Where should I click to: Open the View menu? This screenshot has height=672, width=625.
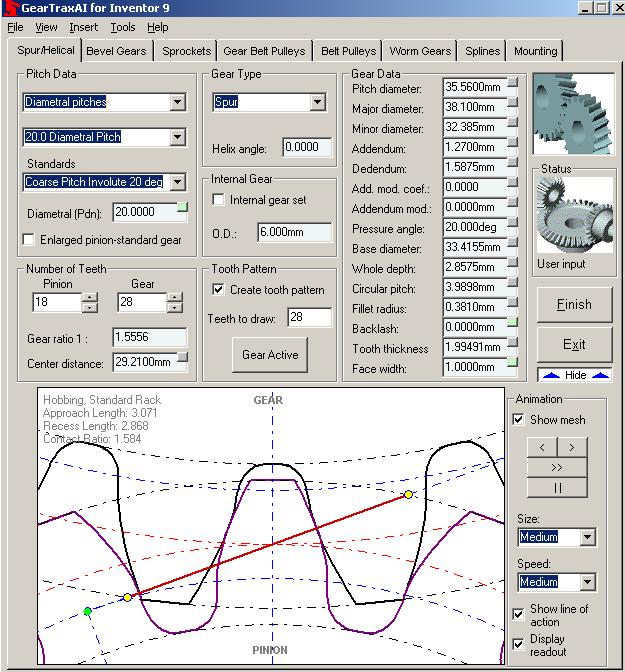coord(46,27)
